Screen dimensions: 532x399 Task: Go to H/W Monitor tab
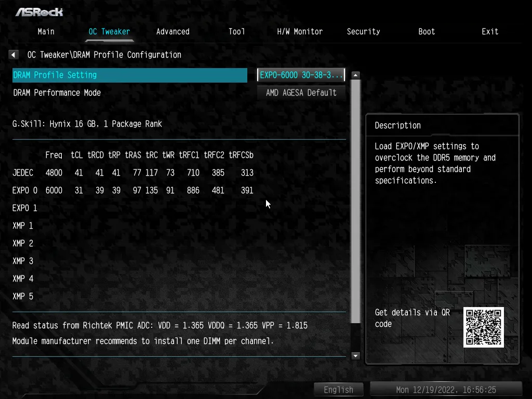point(300,32)
